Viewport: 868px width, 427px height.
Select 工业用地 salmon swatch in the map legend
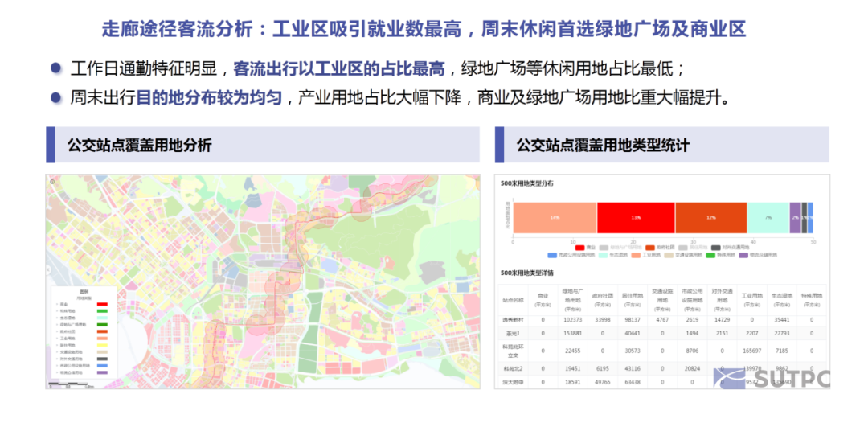(x=102, y=339)
